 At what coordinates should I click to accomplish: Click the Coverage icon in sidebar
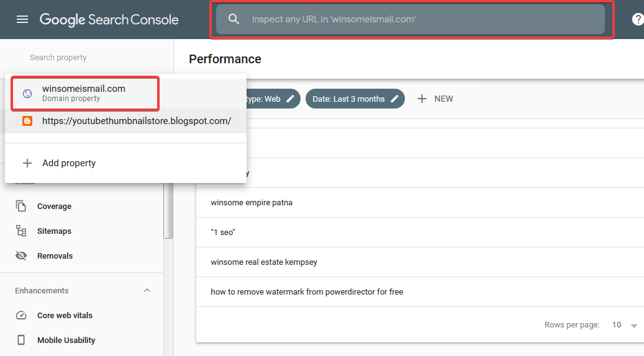(x=22, y=206)
